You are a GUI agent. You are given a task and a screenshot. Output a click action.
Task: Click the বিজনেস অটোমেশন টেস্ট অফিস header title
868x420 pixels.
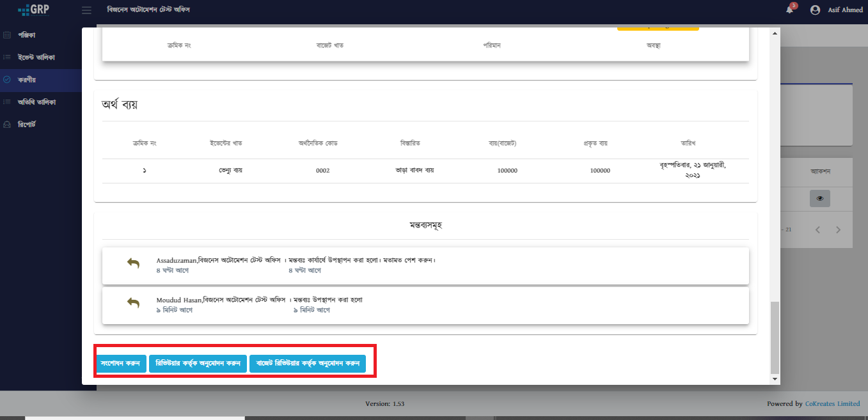point(148,10)
